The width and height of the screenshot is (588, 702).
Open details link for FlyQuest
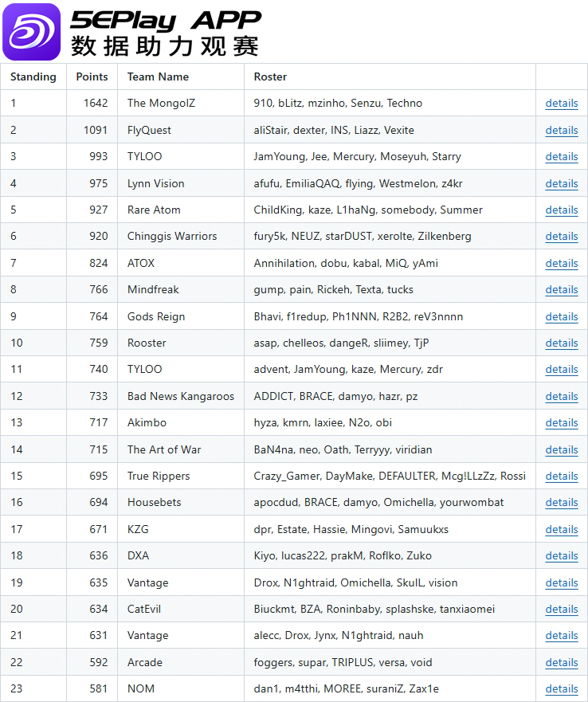562,131
